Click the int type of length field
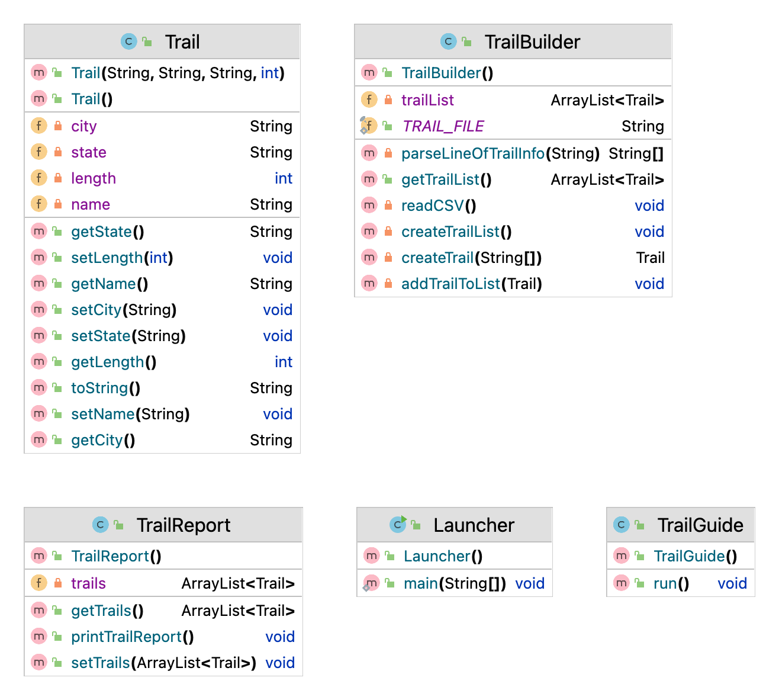This screenshot has height=700, width=779. pos(284,178)
